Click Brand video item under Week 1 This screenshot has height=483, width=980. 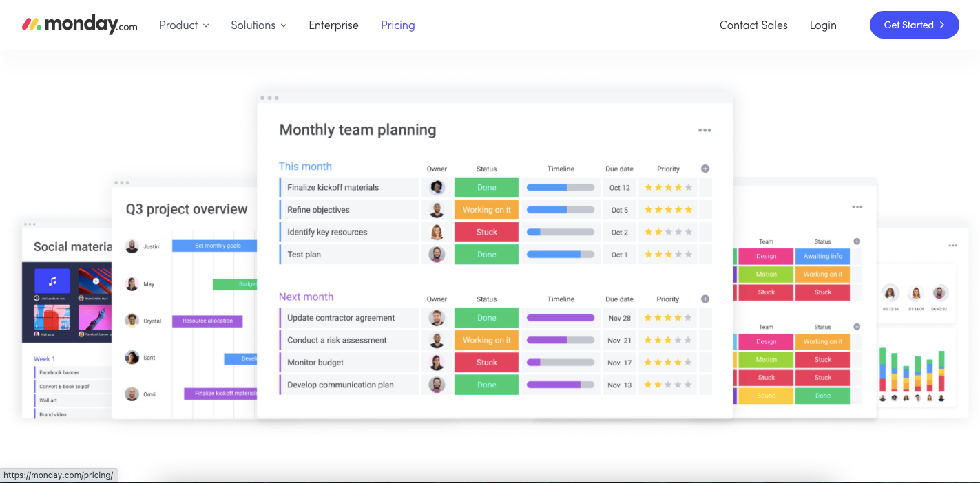[x=72, y=414]
